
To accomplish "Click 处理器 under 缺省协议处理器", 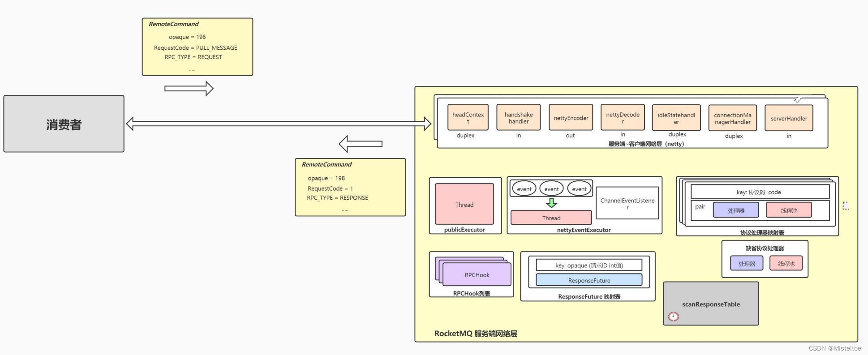I will pyautogui.click(x=747, y=263).
